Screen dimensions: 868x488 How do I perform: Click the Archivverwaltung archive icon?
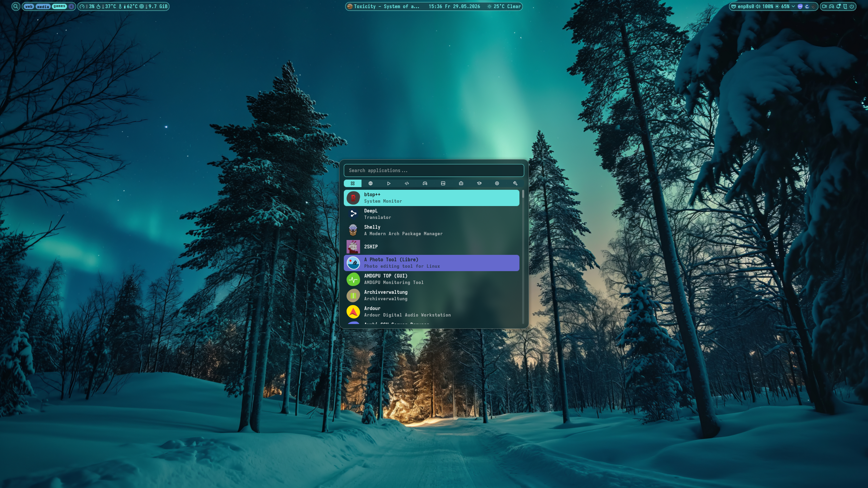[353, 296]
